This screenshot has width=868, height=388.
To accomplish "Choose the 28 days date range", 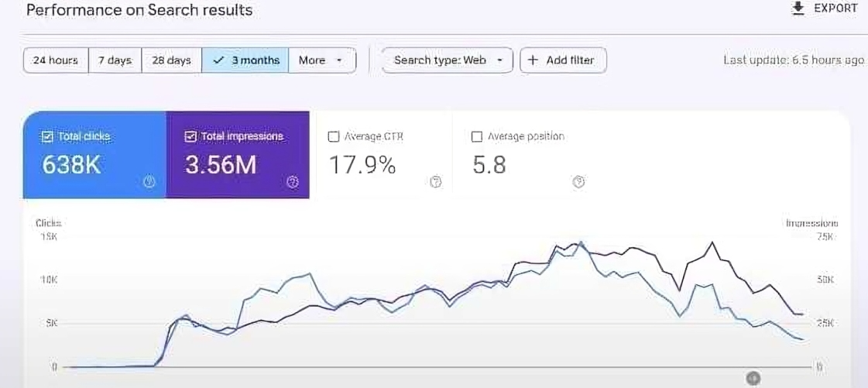I will point(171,60).
